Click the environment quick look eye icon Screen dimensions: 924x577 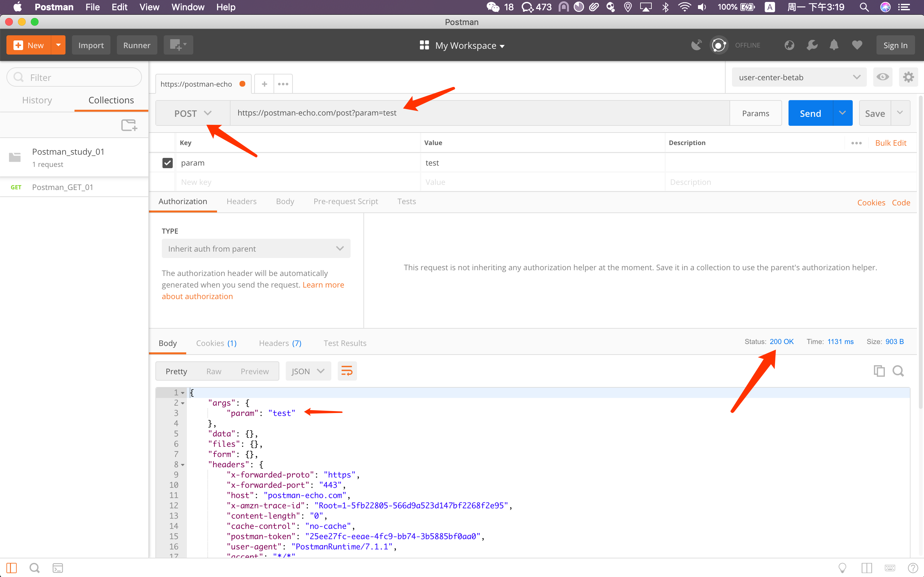tap(882, 77)
